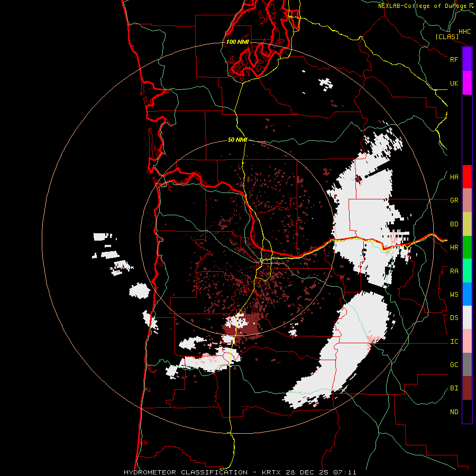The image size is (476, 476).
Task: Click the BI legend label
Action: 454,388
